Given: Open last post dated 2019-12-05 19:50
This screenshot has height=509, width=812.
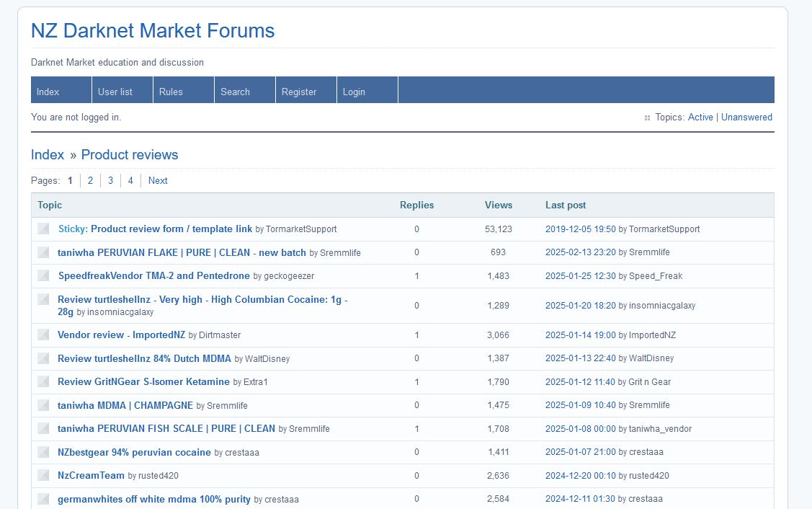Looking at the screenshot, I should 581,229.
